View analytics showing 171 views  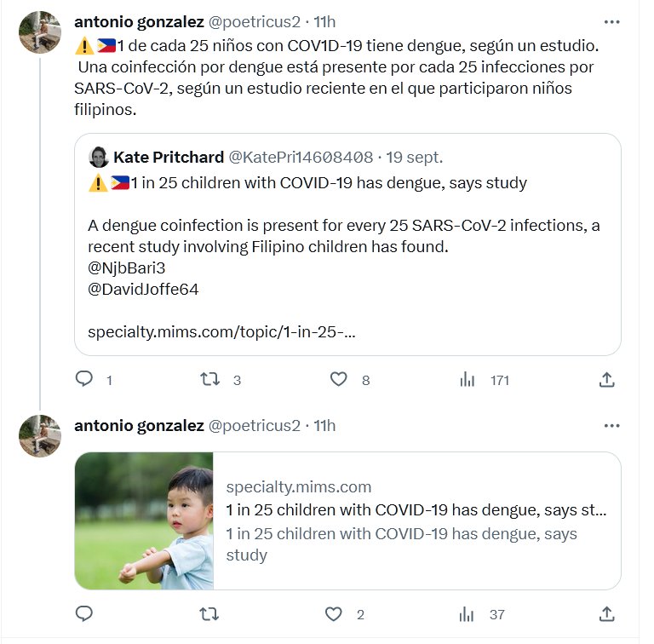(x=468, y=380)
